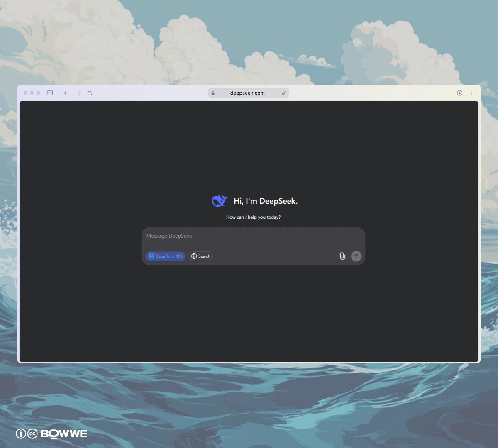Click the deepseek.com address bar
Image resolution: width=498 pixels, height=448 pixels.
[x=248, y=93]
